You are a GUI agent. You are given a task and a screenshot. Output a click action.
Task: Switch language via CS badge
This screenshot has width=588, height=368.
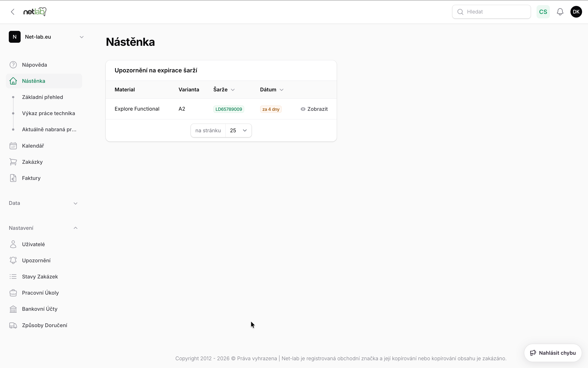tap(543, 12)
